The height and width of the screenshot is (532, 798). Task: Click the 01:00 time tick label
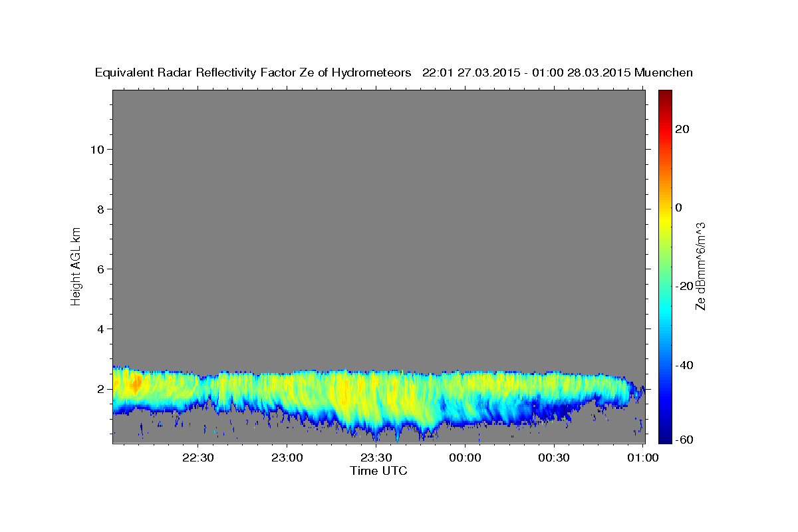click(642, 458)
